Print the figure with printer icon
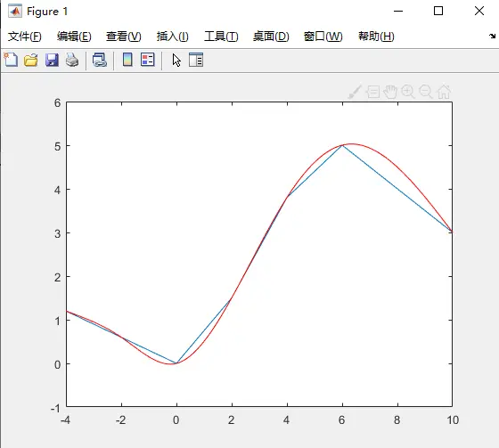This screenshot has width=499, height=448. (72, 60)
